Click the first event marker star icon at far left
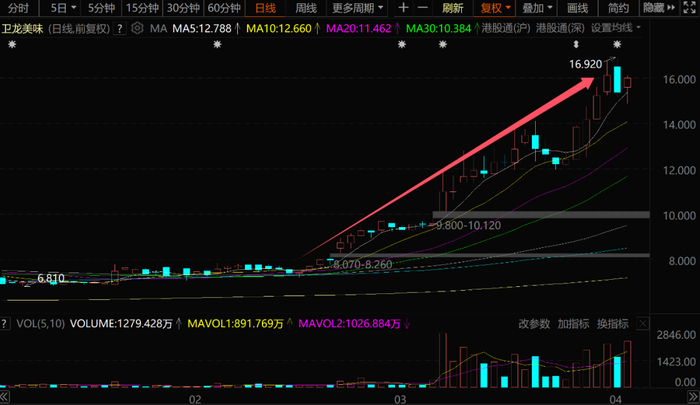700x405 pixels. 12,44
